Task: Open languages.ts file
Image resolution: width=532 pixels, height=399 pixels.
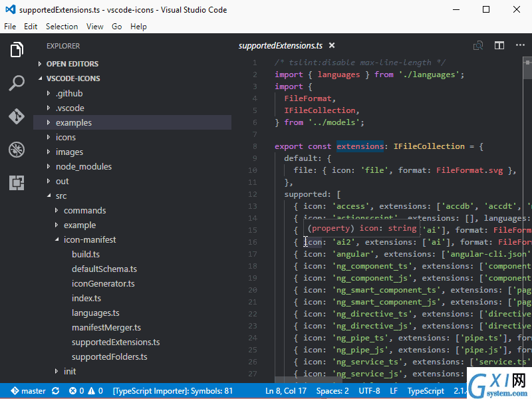Action: pyautogui.click(x=95, y=313)
